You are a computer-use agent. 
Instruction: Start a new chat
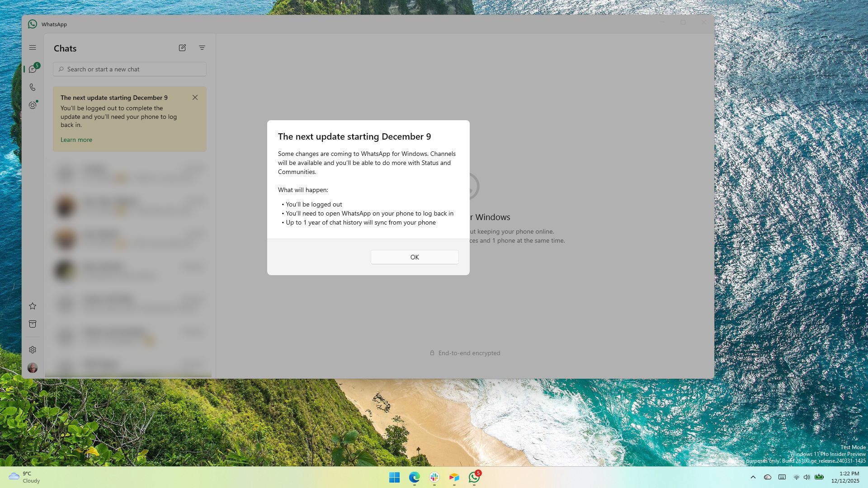tap(182, 48)
